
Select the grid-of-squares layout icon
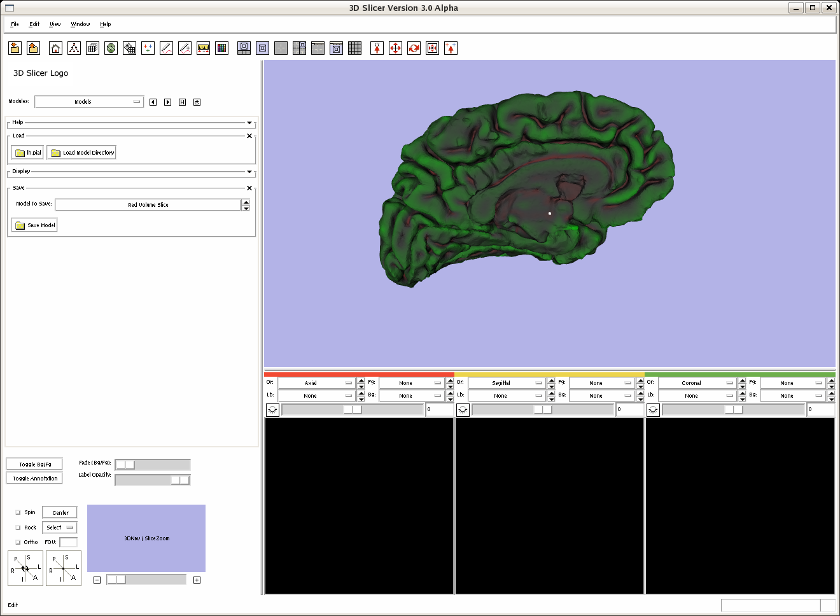click(x=355, y=48)
